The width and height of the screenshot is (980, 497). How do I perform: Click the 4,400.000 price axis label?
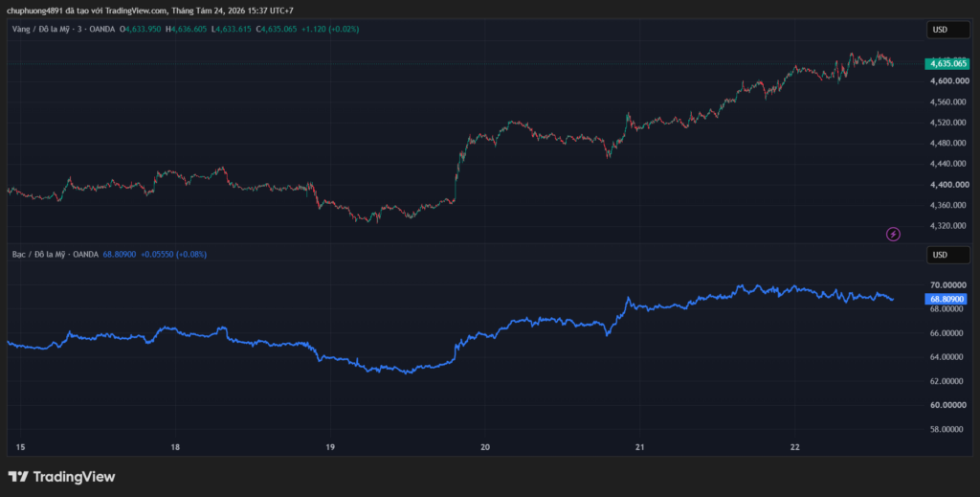click(948, 185)
